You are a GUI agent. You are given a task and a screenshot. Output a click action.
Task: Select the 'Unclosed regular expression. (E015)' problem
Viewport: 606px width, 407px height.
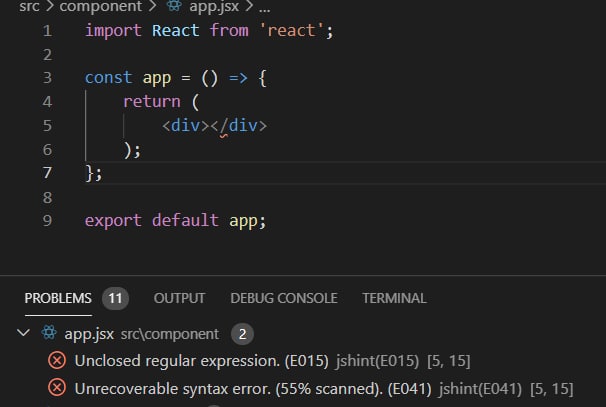pyautogui.click(x=201, y=361)
